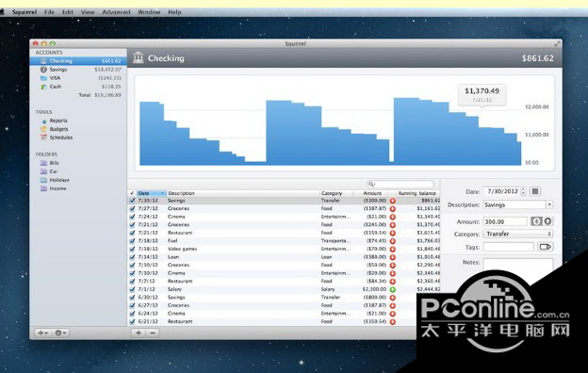588x373 pixels.
Task: Sort by the Category column header
Action: click(x=336, y=193)
